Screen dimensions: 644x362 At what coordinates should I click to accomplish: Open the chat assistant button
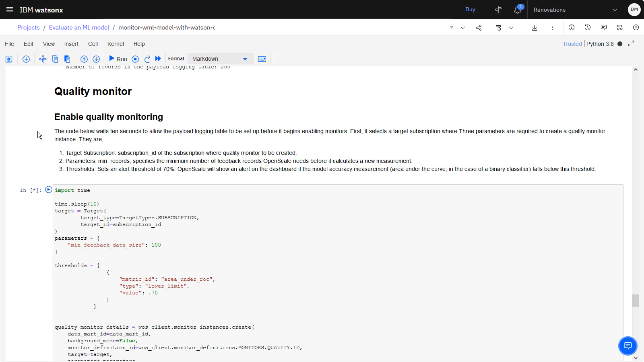(x=628, y=346)
